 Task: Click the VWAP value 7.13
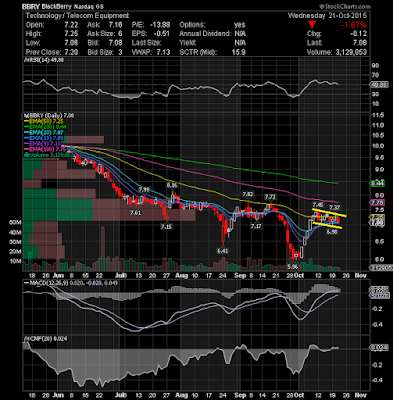[163, 52]
